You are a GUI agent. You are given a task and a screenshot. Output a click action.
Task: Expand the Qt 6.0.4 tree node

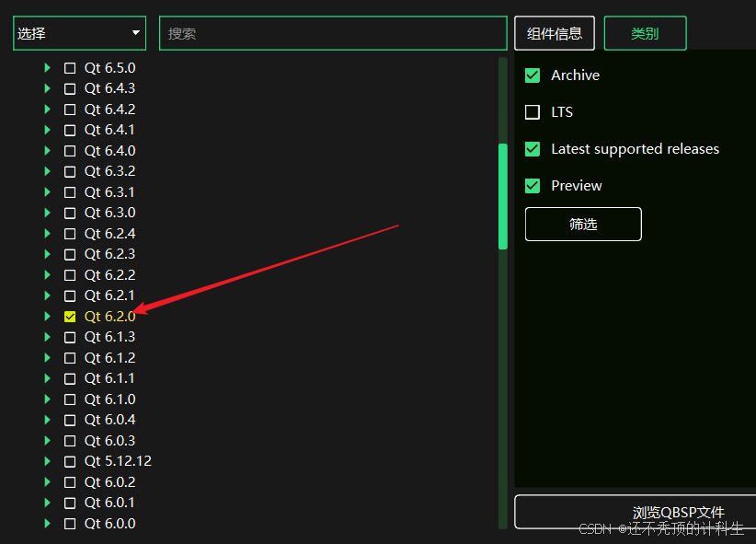point(47,420)
